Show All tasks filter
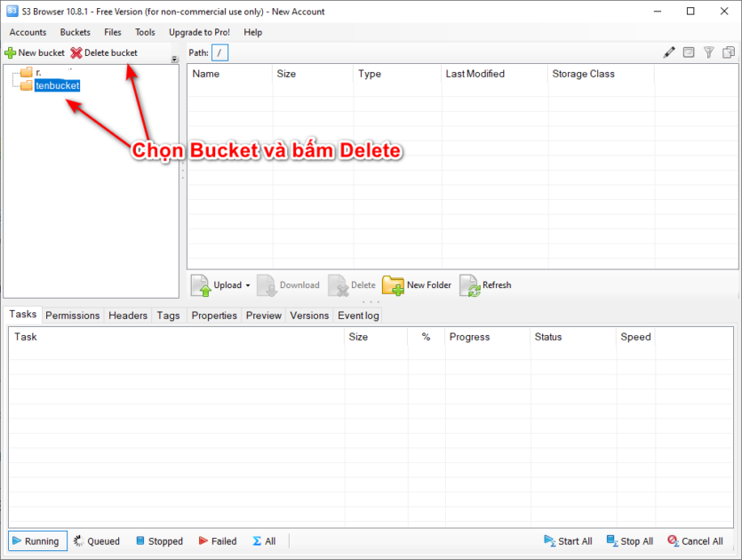 [x=264, y=541]
